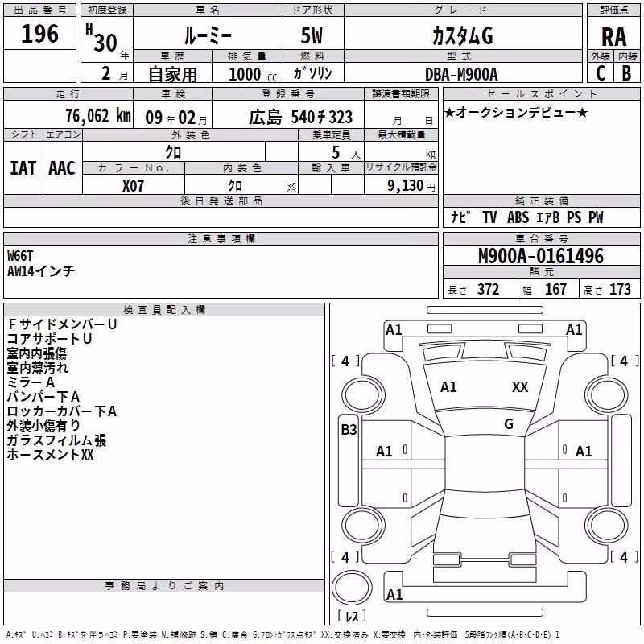Select the length value 372
Image resolution: width=644 pixels, height=644 pixels.
pos(489,289)
